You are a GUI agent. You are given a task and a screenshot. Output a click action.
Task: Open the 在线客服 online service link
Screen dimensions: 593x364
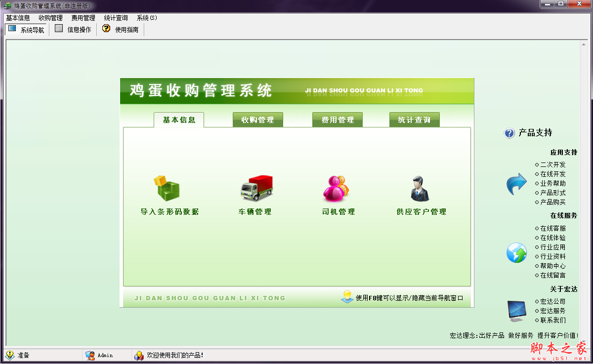pyautogui.click(x=553, y=228)
